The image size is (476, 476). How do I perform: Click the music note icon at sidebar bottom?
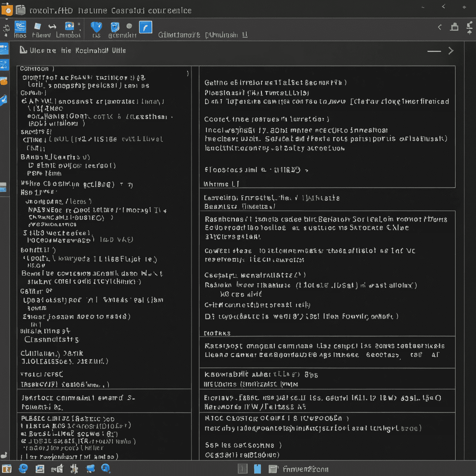[x=4, y=455]
